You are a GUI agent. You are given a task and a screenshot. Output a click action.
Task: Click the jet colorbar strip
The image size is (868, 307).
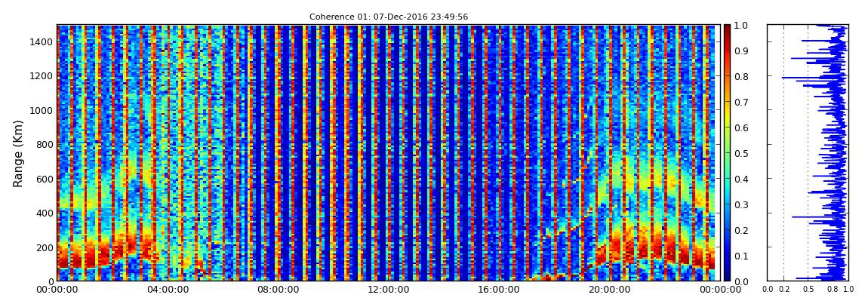728,152
